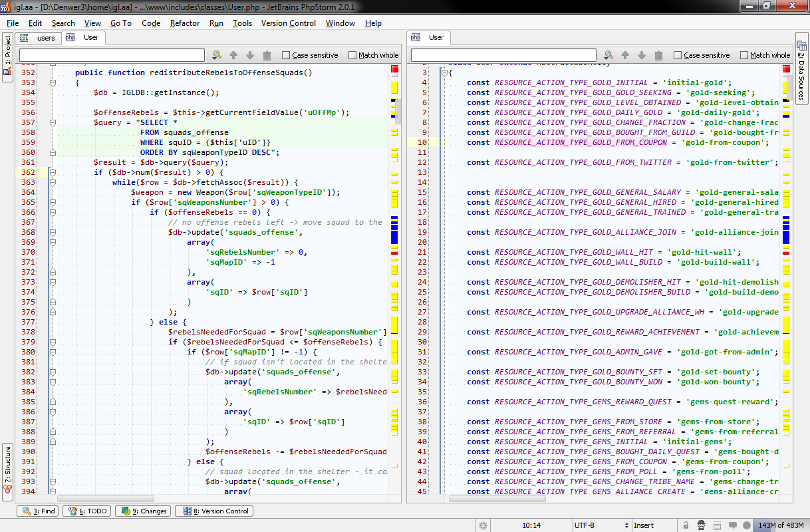Open the TODO tool window button
The width and height of the screenshot is (810, 532).
click(88, 511)
